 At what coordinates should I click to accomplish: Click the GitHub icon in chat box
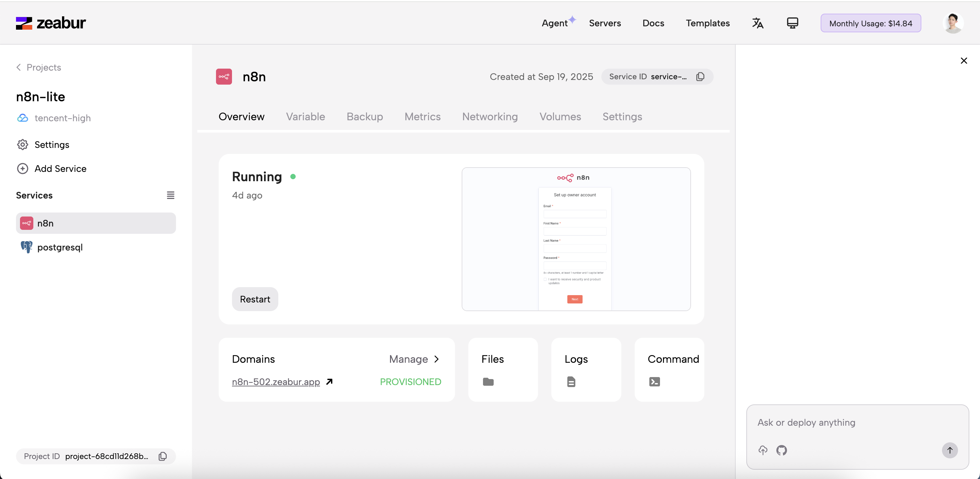tap(781, 450)
